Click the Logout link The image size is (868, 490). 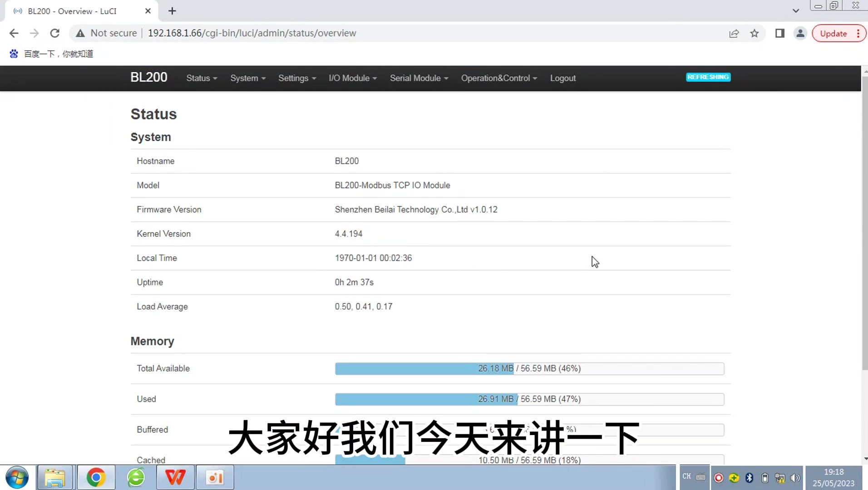point(562,78)
